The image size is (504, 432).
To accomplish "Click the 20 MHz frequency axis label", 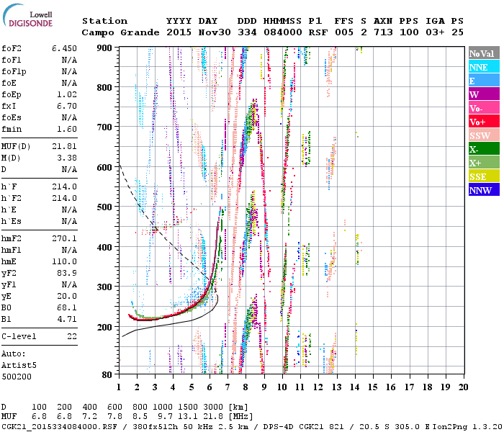I will [x=463, y=387].
